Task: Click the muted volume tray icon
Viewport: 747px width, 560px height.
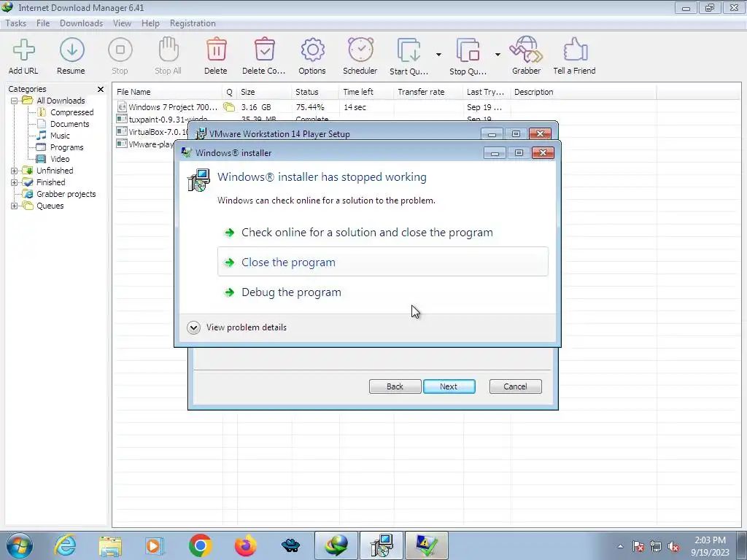Action: 673,546
